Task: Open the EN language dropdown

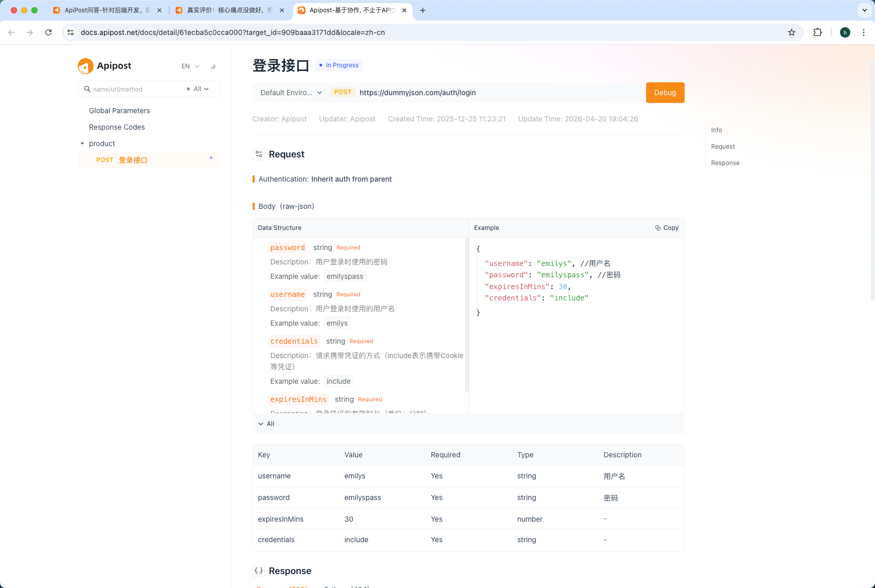Action: (190, 66)
